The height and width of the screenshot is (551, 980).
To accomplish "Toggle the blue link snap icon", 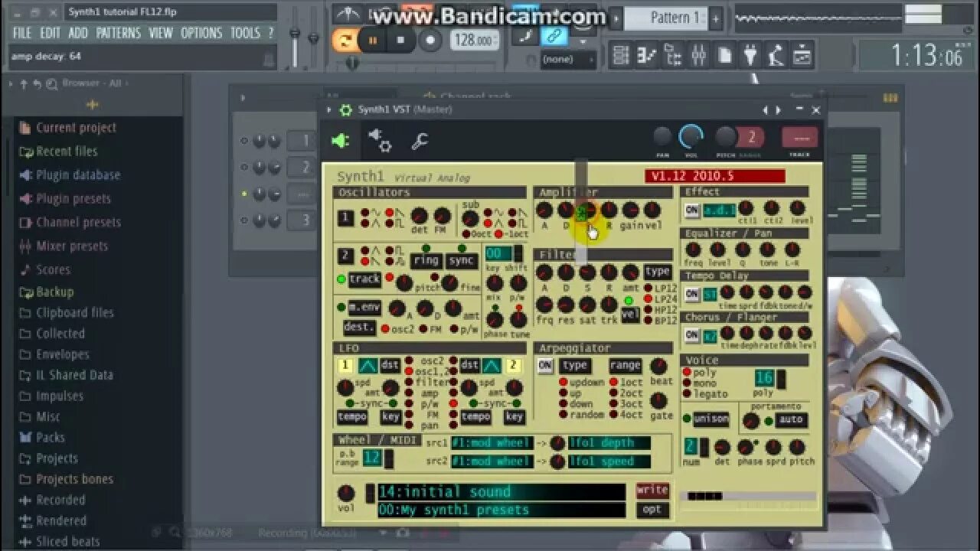I will pyautogui.click(x=554, y=36).
